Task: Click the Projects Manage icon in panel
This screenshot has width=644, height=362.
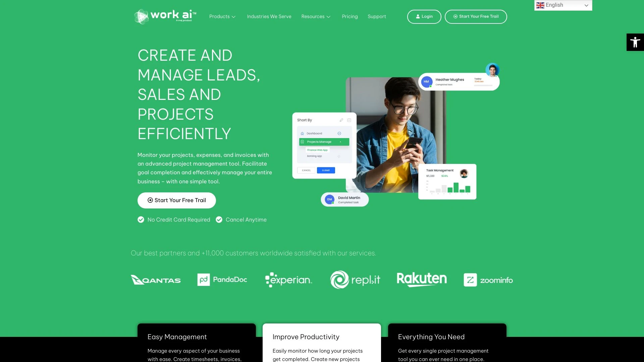Action: pyautogui.click(x=302, y=141)
